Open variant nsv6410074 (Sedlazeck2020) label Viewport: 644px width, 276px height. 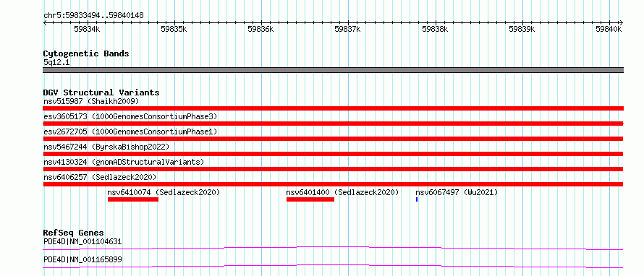(x=164, y=192)
